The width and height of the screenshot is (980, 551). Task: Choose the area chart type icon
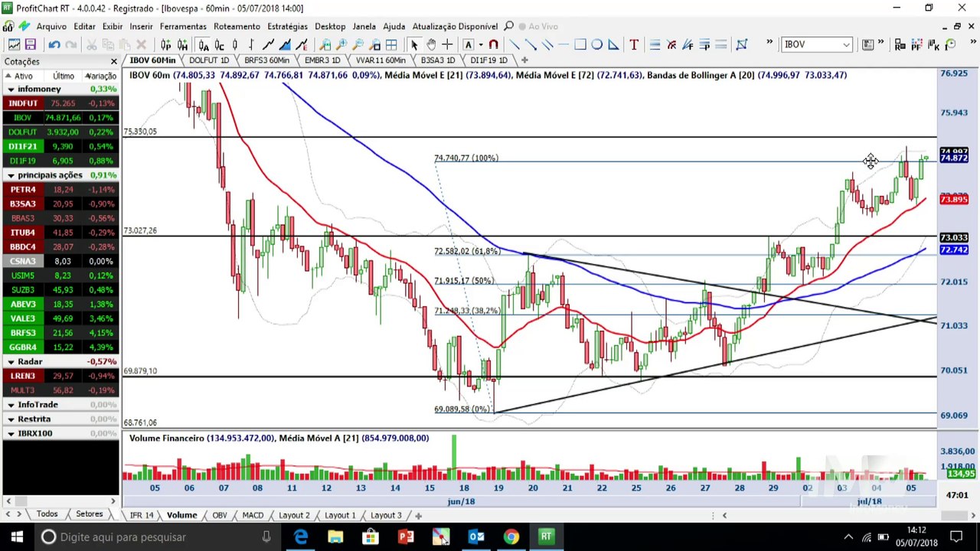(x=285, y=45)
